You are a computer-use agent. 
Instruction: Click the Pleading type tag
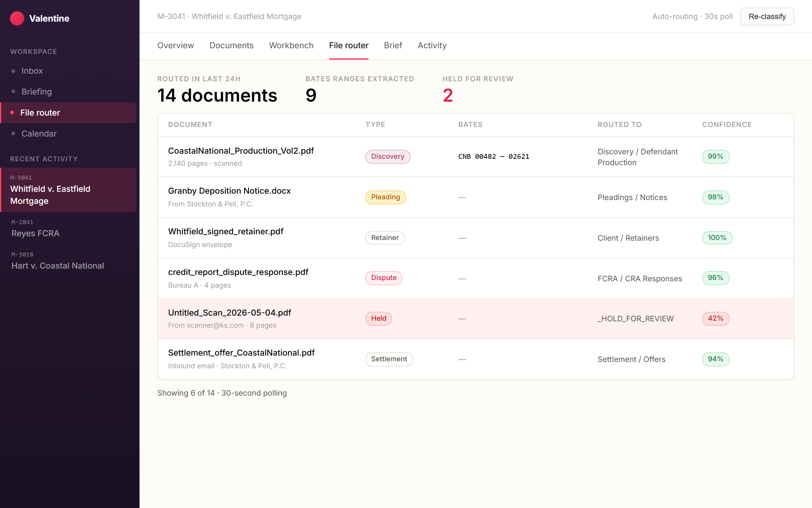click(385, 197)
